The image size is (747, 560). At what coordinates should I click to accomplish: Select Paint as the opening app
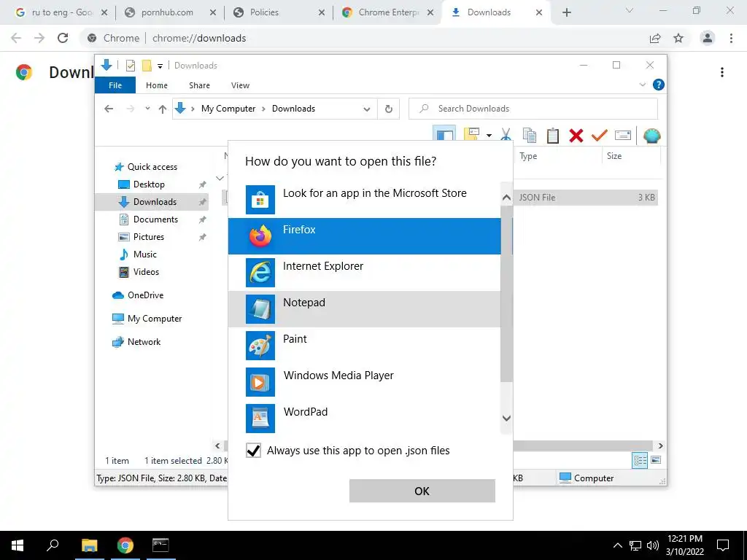click(365, 345)
